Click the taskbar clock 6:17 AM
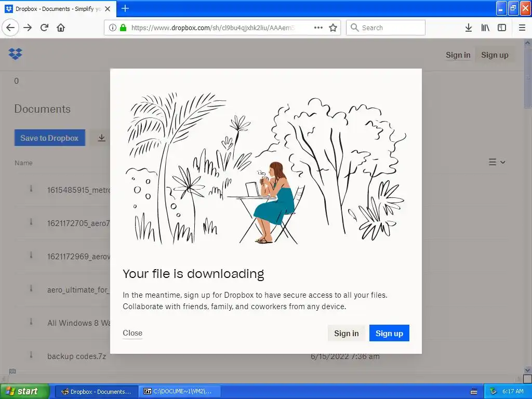Image resolution: width=532 pixels, height=399 pixels. [x=513, y=391]
